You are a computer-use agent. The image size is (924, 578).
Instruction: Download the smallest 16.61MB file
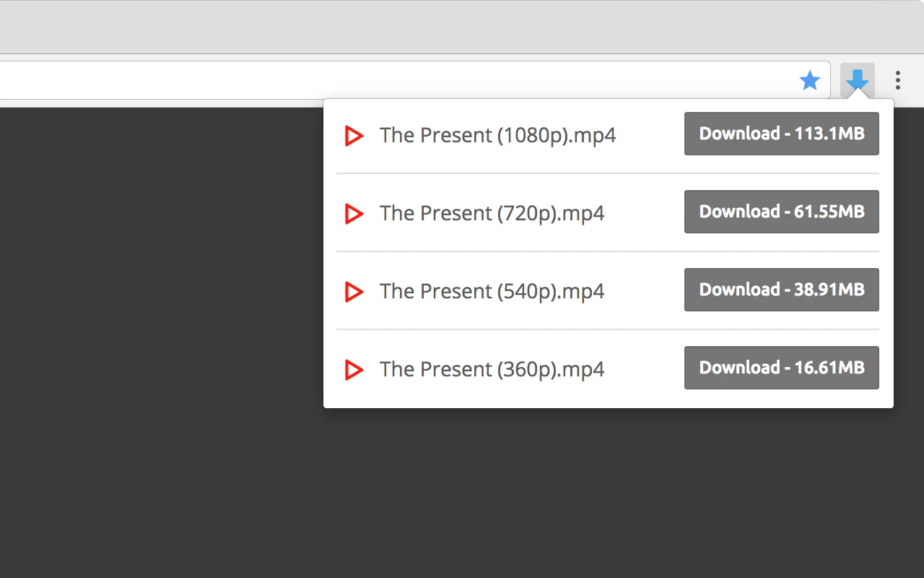781,368
